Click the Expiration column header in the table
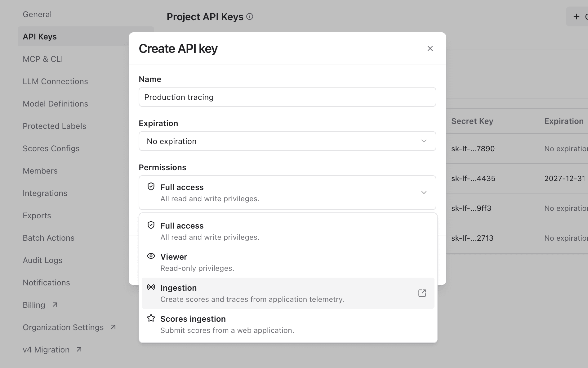Screen dimensions: 588x368 click(564, 121)
